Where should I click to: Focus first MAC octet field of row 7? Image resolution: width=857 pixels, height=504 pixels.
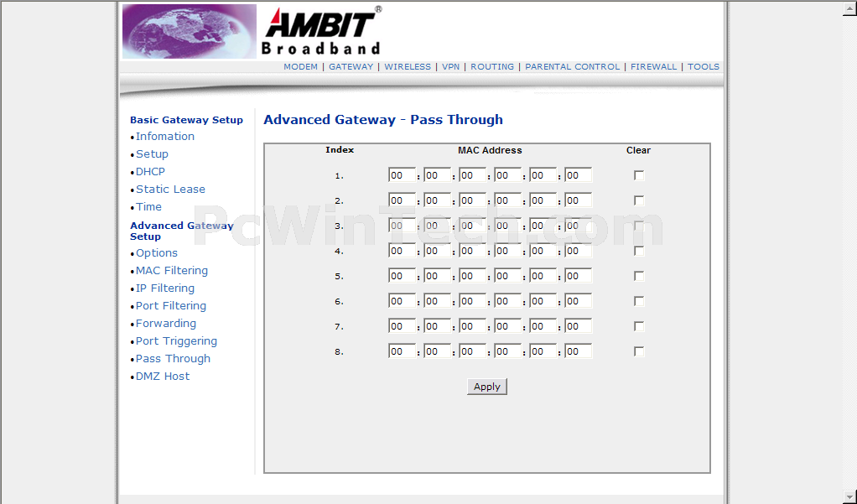pos(402,326)
